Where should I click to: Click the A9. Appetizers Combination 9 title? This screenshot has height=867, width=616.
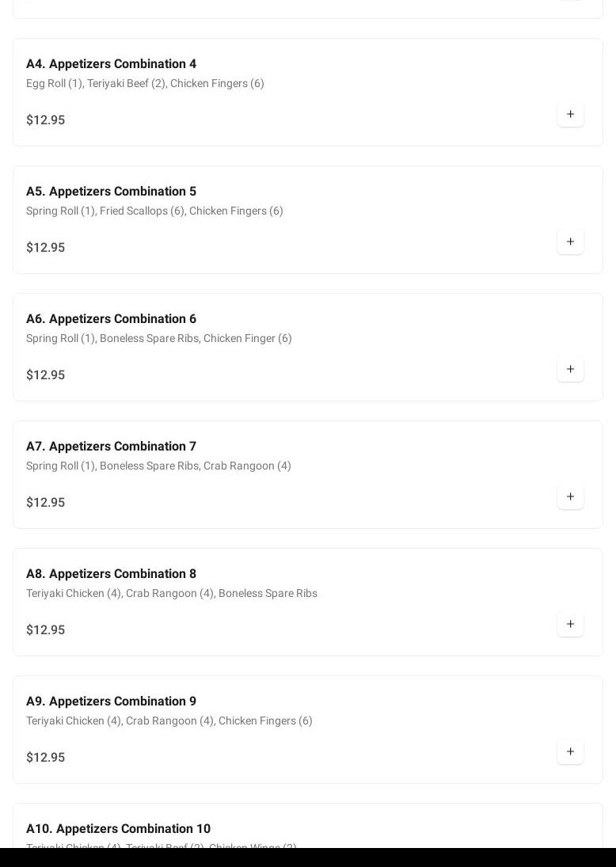[x=111, y=702]
